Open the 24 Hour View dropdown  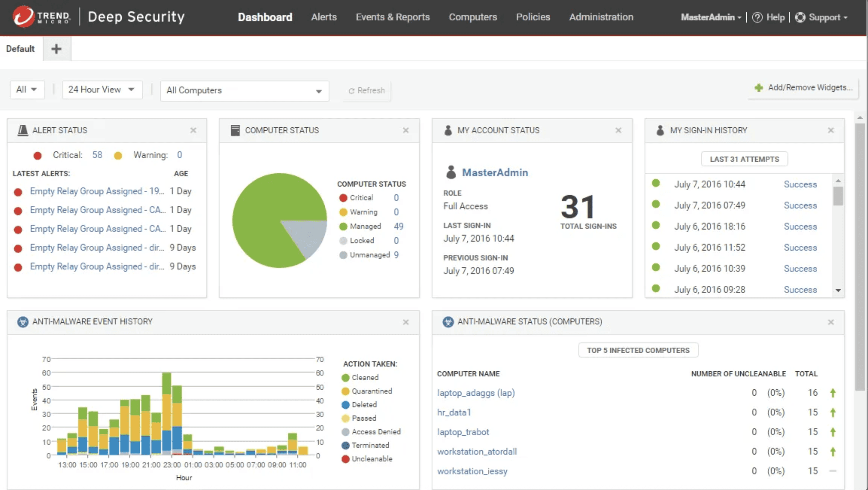102,89
